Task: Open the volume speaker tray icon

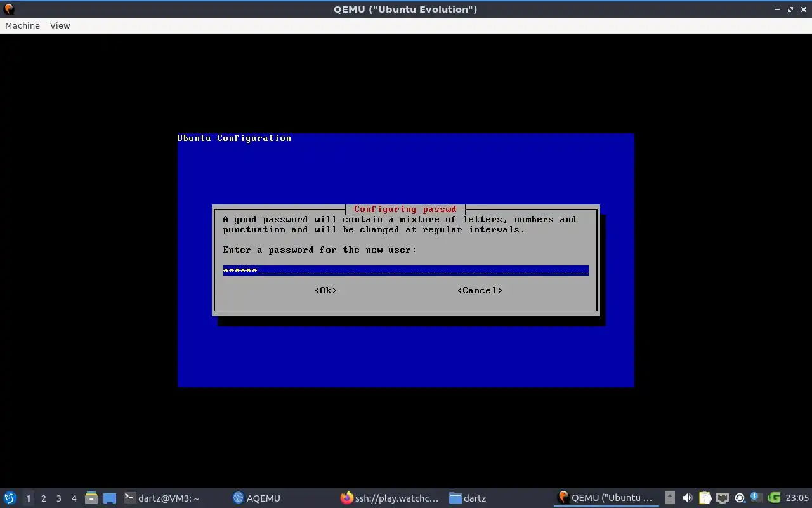Action: (687, 498)
